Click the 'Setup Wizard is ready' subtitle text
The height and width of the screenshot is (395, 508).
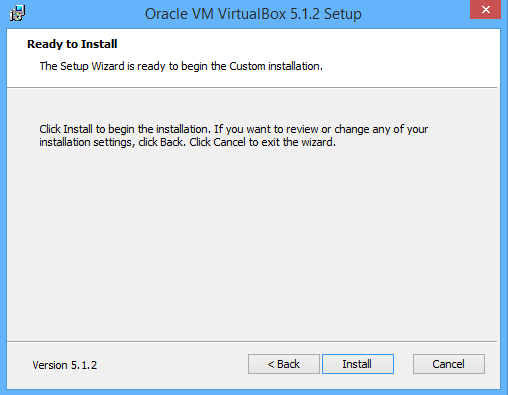point(181,66)
